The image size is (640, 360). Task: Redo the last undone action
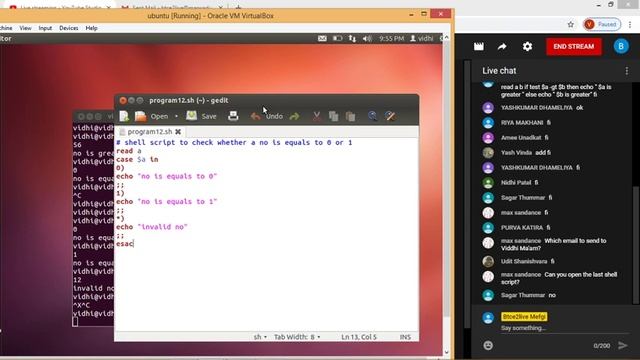pos(294,117)
